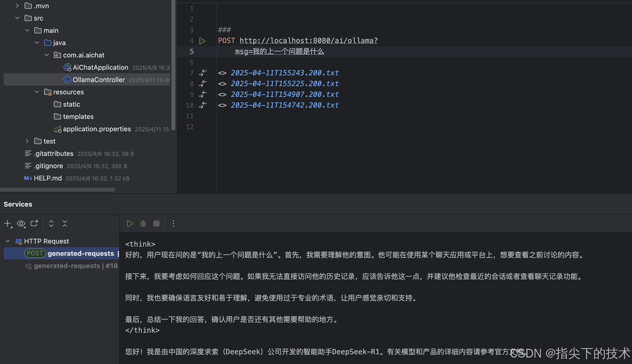This screenshot has height=364, width=632.
Task: Open response file 2025-04-11T154742.200.txt
Action: (x=285, y=105)
